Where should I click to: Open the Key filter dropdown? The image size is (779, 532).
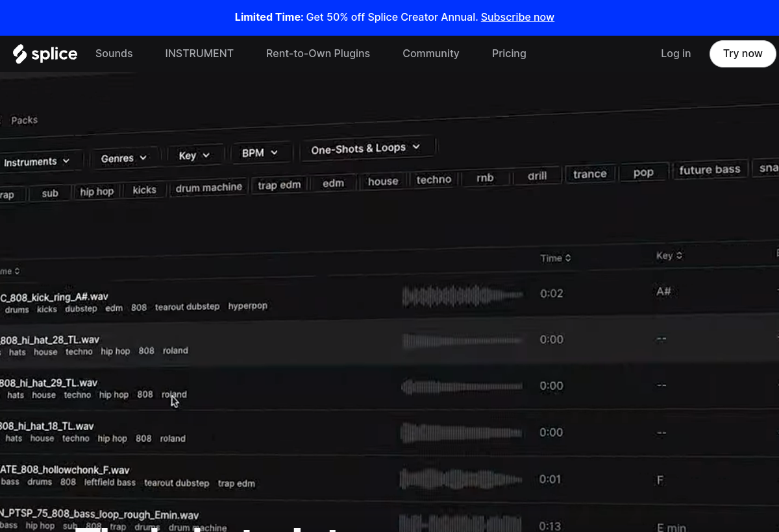[x=194, y=156]
